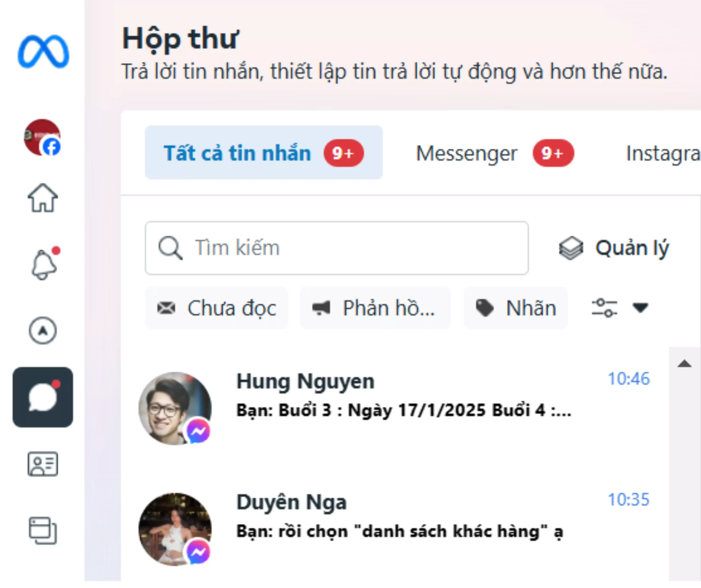701x588 pixels.
Task: Toggle the Phản hồi filter chip
Action: click(375, 308)
